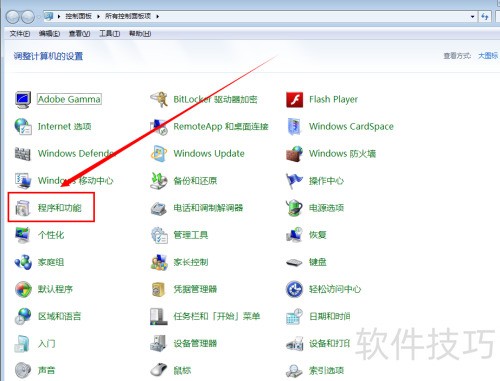Expand arrow after 控制面板 breadcrumb
The image size is (500, 381).
click(x=98, y=16)
